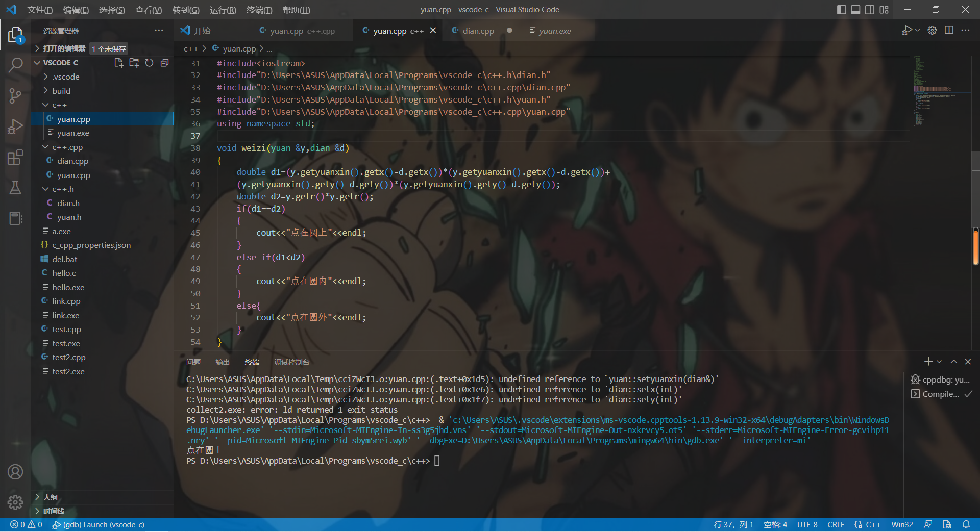Refresh the explorer file tree

point(149,63)
